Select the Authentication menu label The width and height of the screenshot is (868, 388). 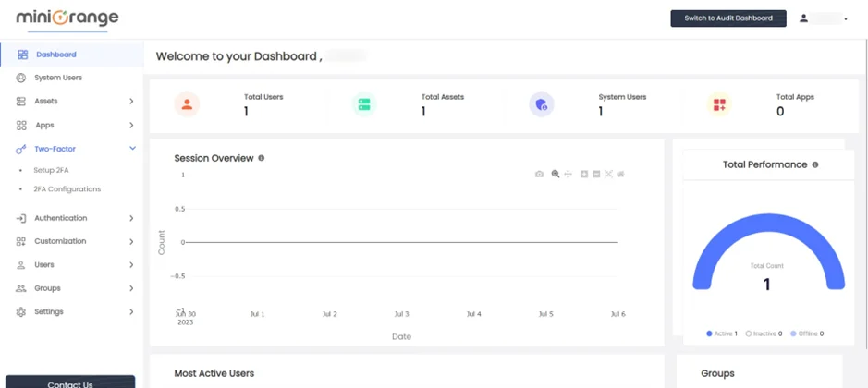pos(61,218)
